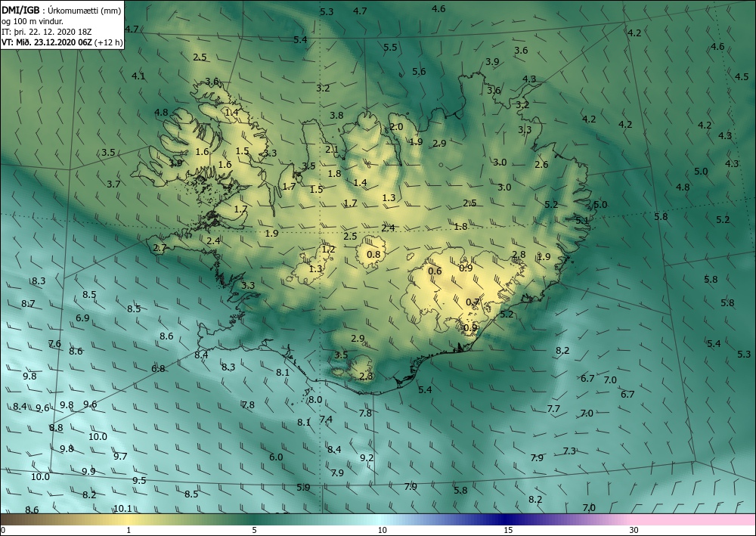756x536 pixels.
Task: Click the '9.9' precipitation value
Action: [88, 472]
